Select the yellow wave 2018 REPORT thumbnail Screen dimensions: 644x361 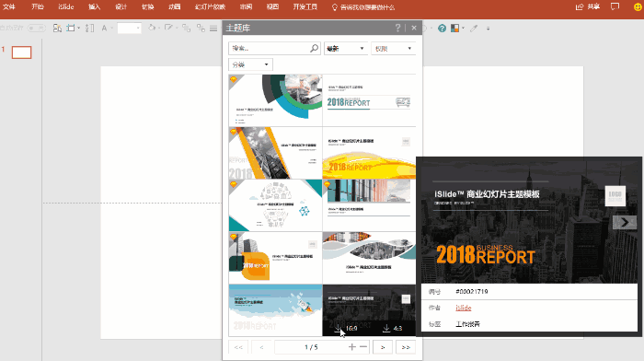369,153
